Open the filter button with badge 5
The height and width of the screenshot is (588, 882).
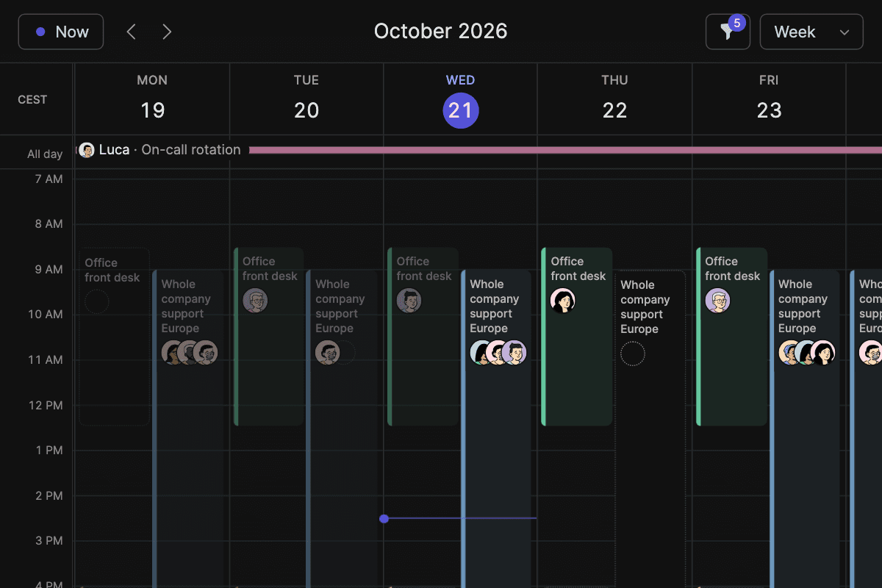coord(728,32)
